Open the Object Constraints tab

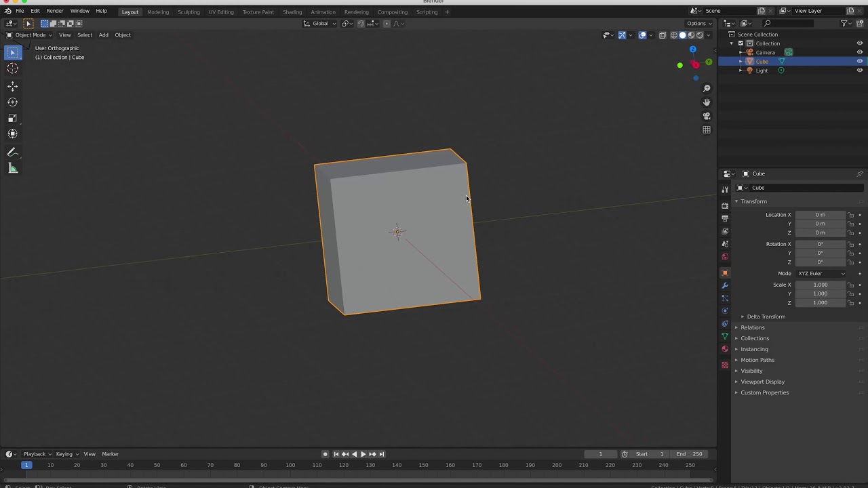[725, 323]
